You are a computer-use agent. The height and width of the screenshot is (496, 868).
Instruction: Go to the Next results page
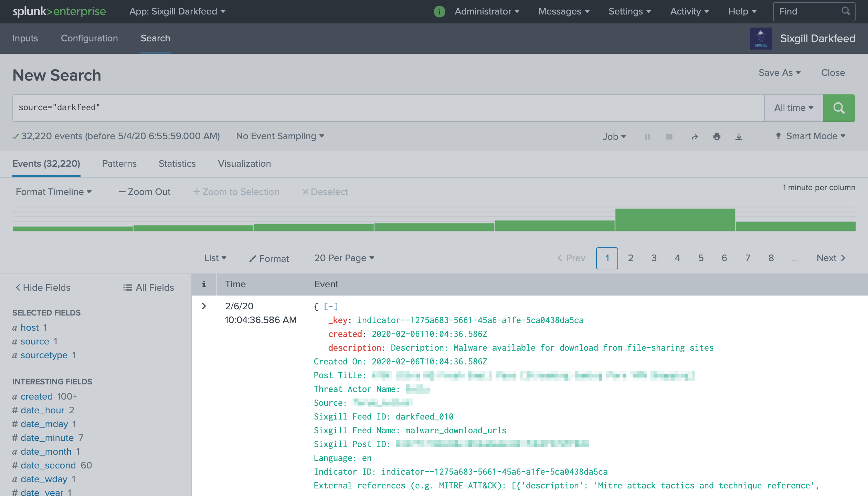[x=831, y=258]
